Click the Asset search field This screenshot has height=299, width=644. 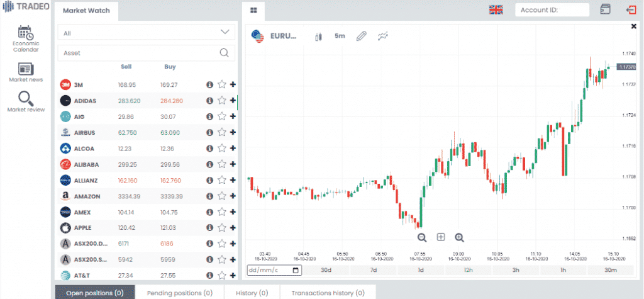pyautogui.click(x=147, y=53)
